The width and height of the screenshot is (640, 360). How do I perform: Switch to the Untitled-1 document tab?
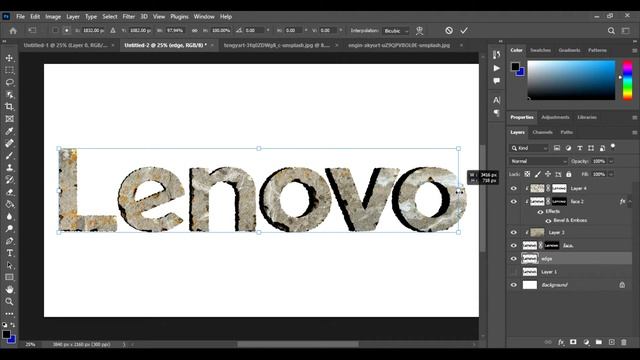(x=65, y=45)
